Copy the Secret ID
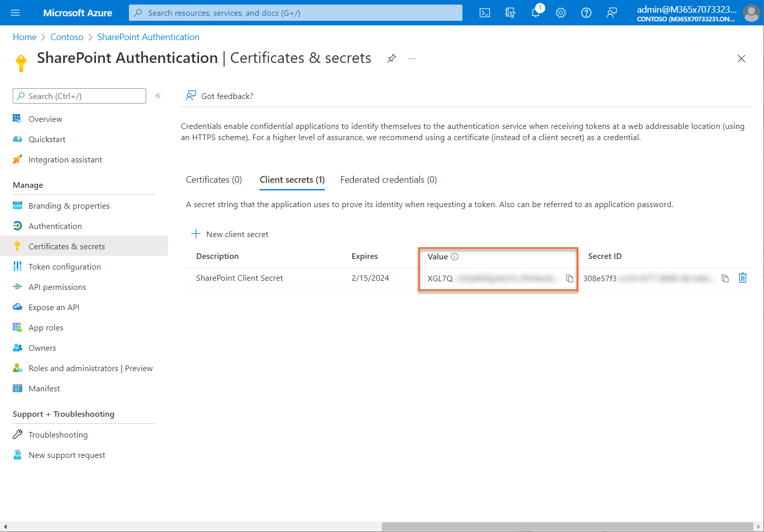 point(725,278)
